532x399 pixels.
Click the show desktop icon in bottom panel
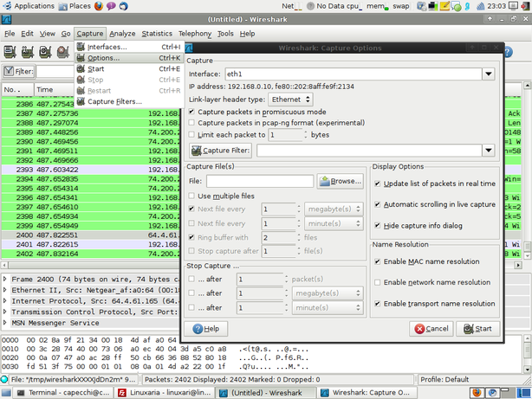pos(6,393)
